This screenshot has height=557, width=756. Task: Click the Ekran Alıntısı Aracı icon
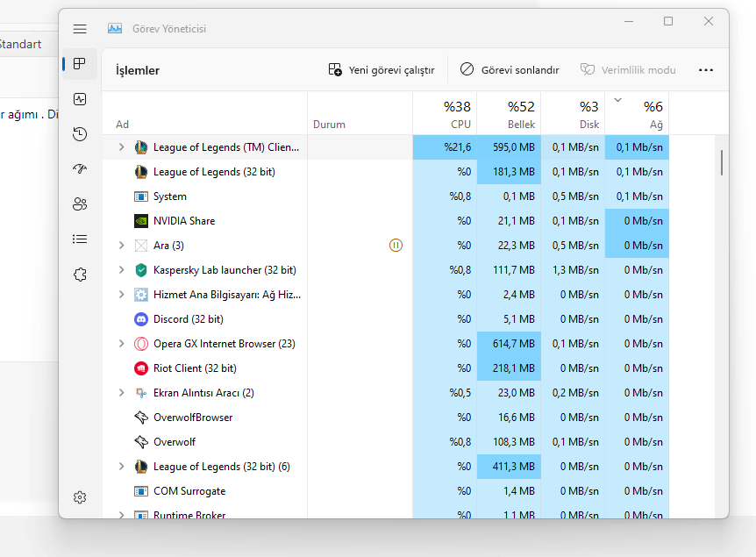(141, 393)
